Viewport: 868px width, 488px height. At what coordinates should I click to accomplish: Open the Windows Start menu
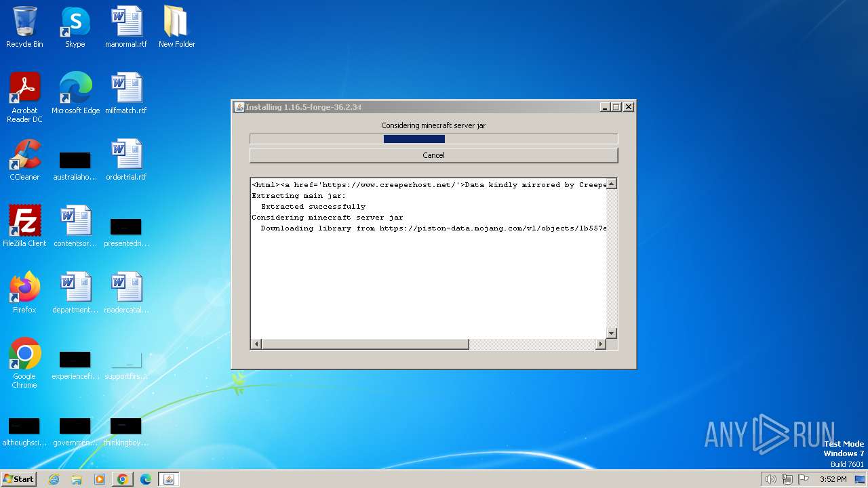pyautogui.click(x=19, y=479)
